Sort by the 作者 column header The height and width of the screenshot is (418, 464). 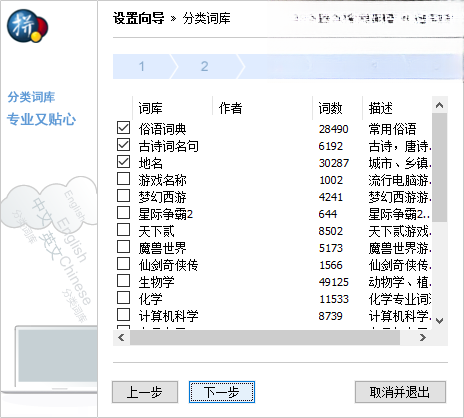tap(262, 108)
